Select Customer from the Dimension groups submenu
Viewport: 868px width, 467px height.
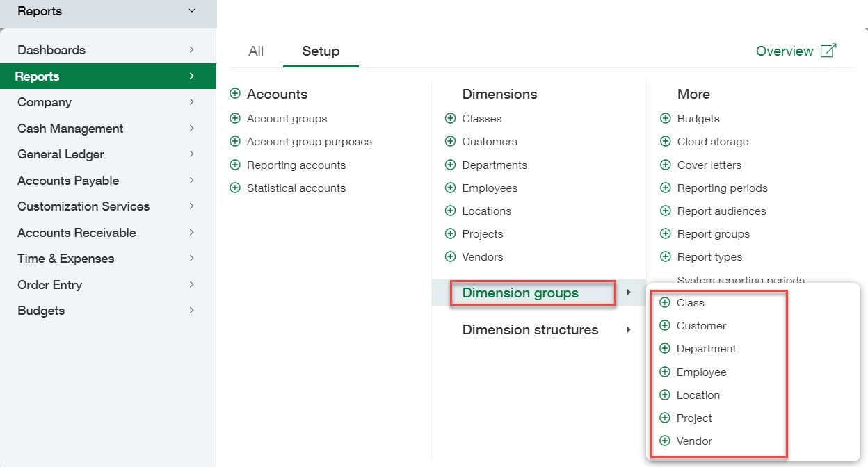click(x=701, y=325)
